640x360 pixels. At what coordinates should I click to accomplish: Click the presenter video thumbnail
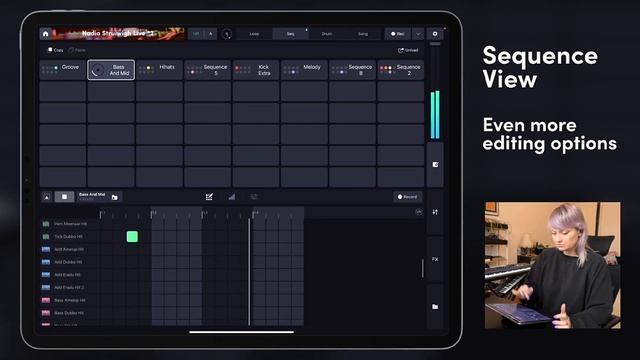point(553,265)
